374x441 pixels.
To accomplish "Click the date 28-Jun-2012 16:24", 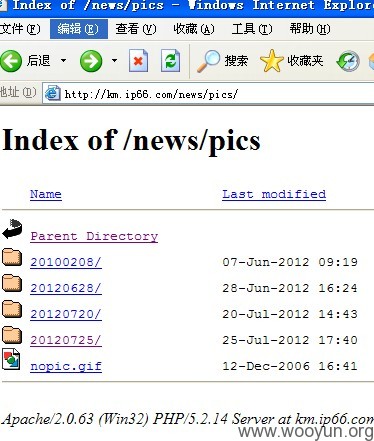I will 290,288.
